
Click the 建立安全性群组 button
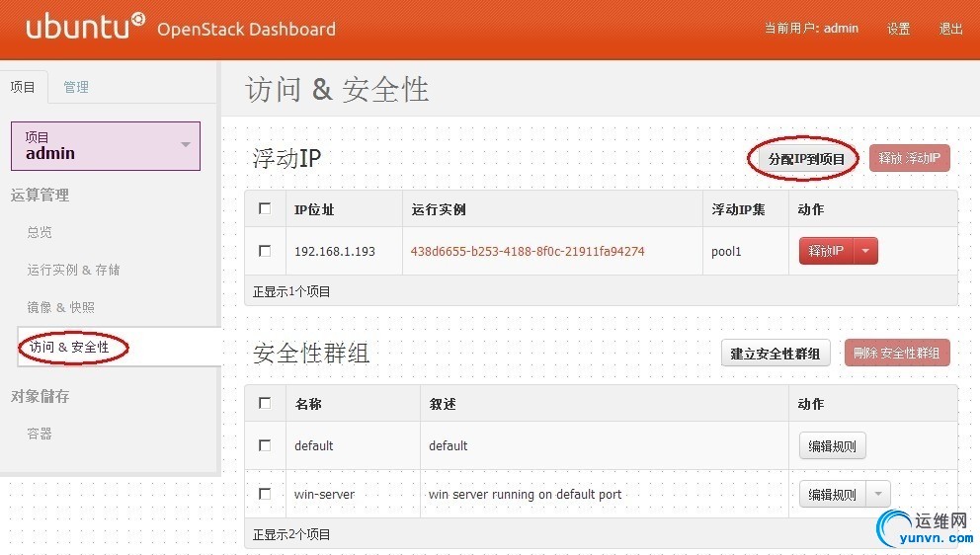click(x=775, y=354)
